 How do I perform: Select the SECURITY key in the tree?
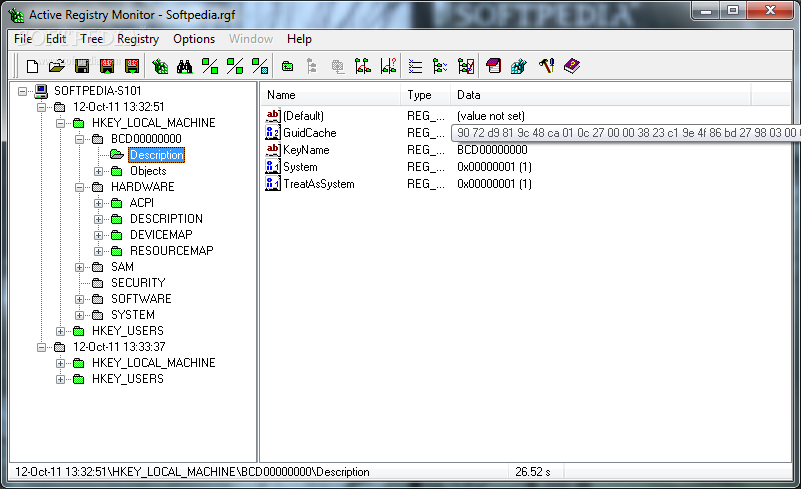point(138,283)
